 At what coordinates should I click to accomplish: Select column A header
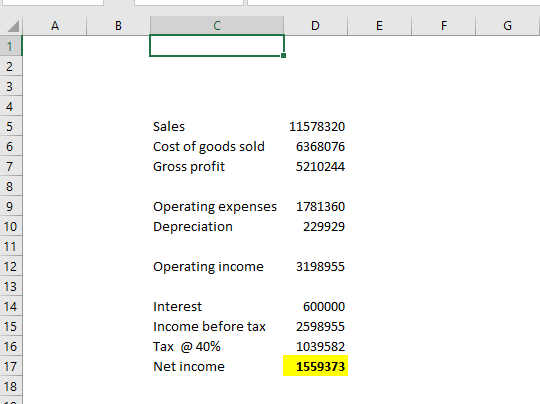point(54,26)
